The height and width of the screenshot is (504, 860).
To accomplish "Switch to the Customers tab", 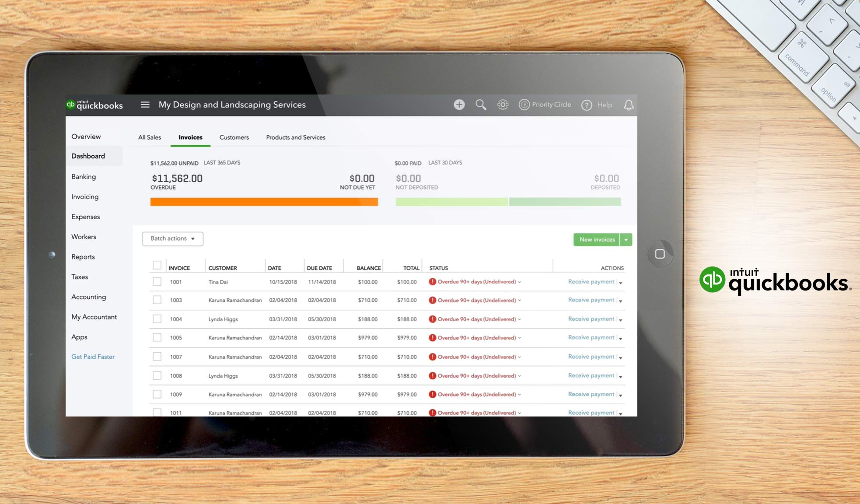I will (234, 137).
